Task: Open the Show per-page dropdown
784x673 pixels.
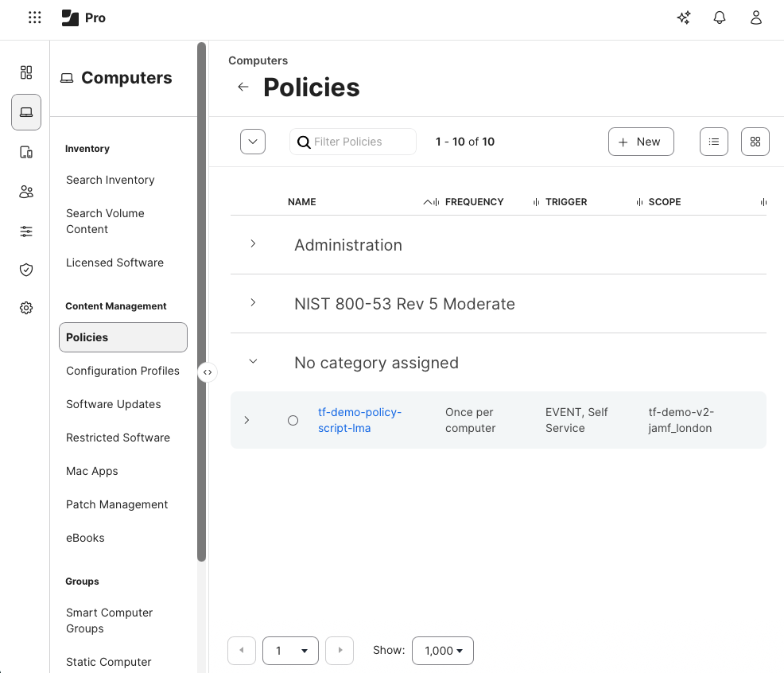Action: pyautogui.click(x=442, y=650)
